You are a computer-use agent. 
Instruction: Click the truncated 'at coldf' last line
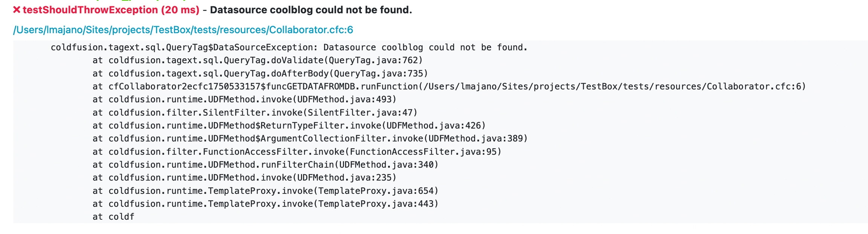pyautogui.click(x=113, y=217)
